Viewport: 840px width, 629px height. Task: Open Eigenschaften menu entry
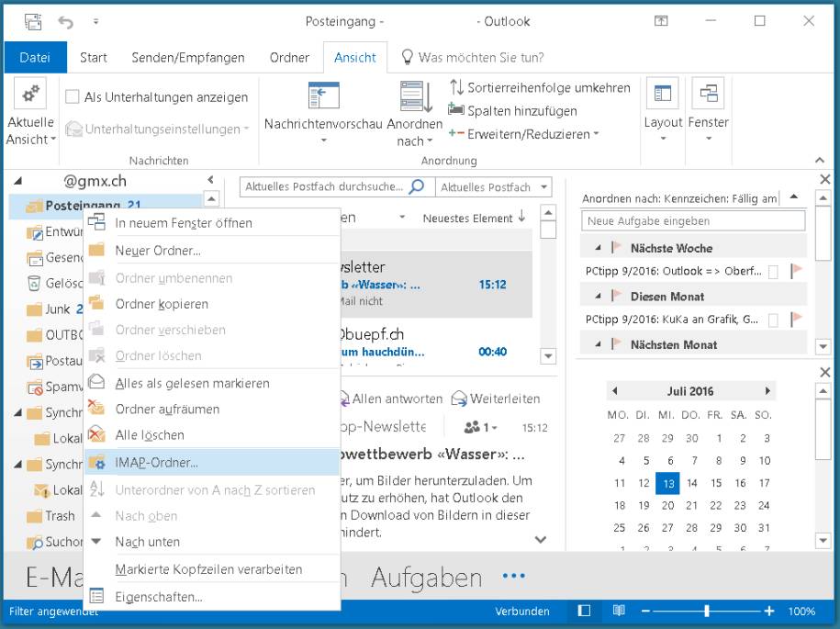point(212,596)
